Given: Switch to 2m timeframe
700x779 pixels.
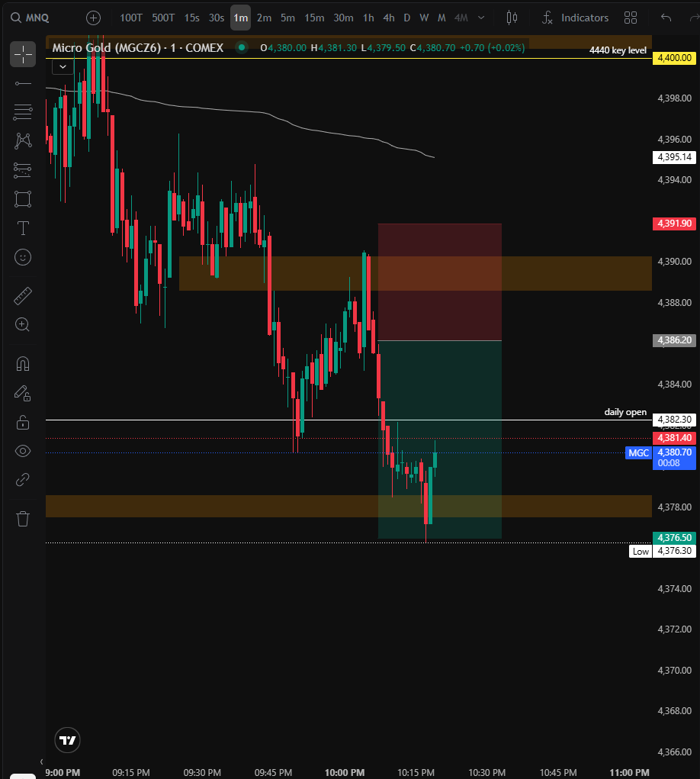Looking at the screenshot, I should 264,18.
